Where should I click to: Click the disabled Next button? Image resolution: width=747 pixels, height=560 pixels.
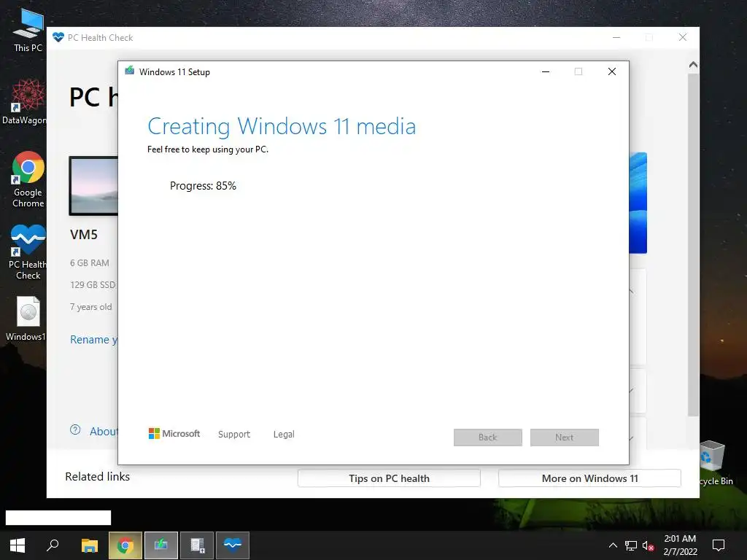tap(565, 437)
